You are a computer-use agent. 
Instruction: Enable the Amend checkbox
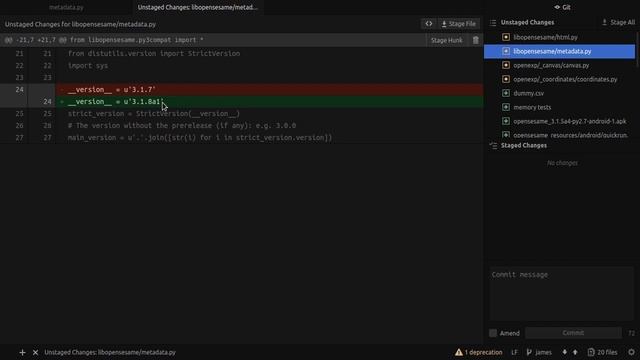coord(493,333)
